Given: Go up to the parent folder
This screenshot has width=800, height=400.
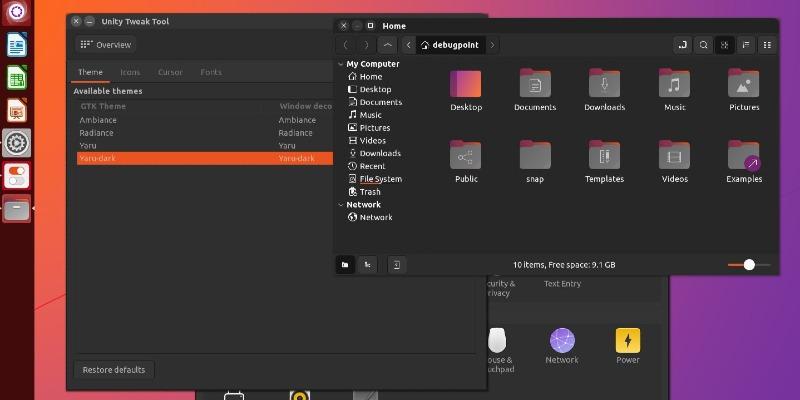Looking at the screenshot, I should [x=388, y=45].
